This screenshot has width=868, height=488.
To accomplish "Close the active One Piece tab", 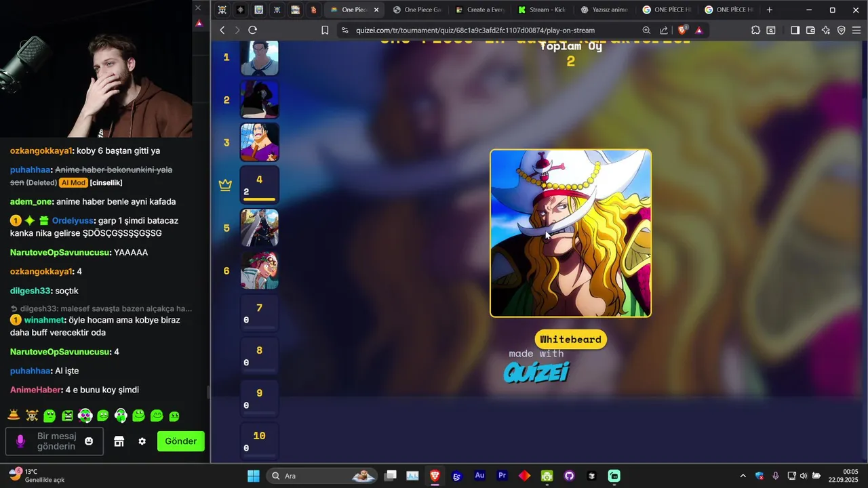I will coord(377,9).
